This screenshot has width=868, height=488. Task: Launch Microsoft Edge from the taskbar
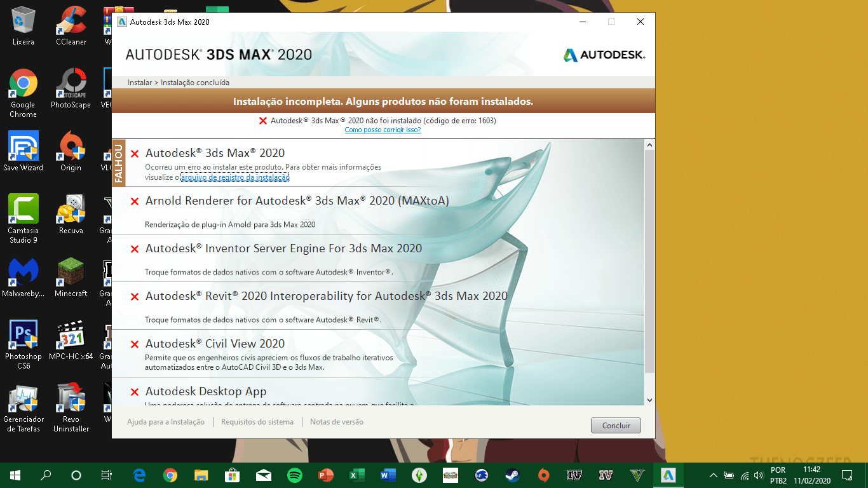[x=139, y=475]
